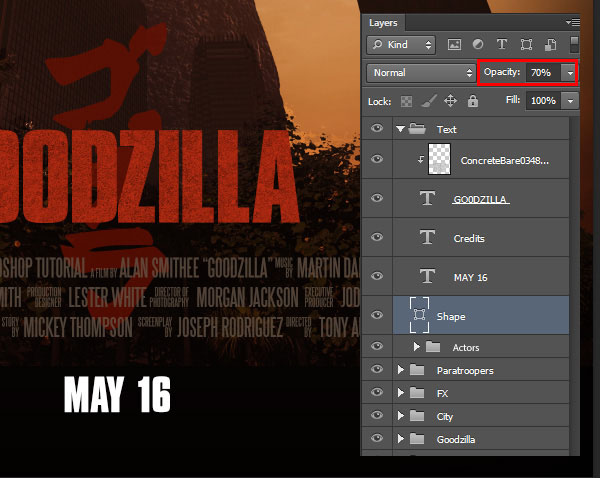
Task: Select the Shape layer name
Action: coord(451,316)
